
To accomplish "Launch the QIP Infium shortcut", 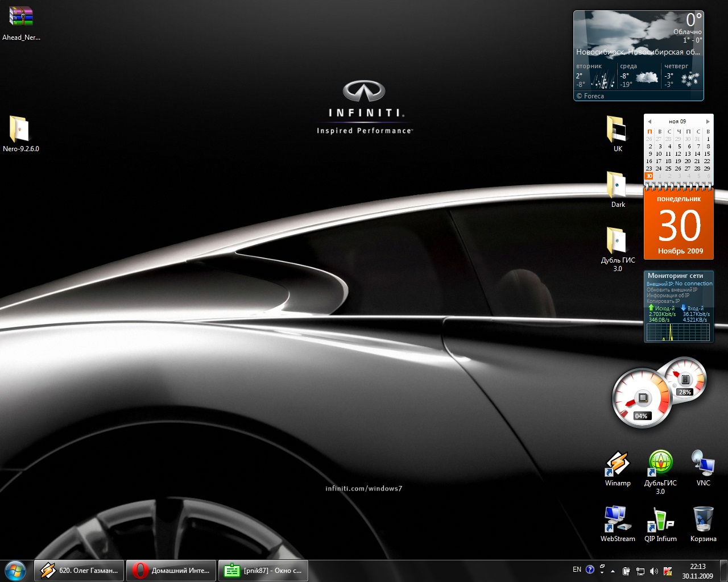I will [660, 524].
